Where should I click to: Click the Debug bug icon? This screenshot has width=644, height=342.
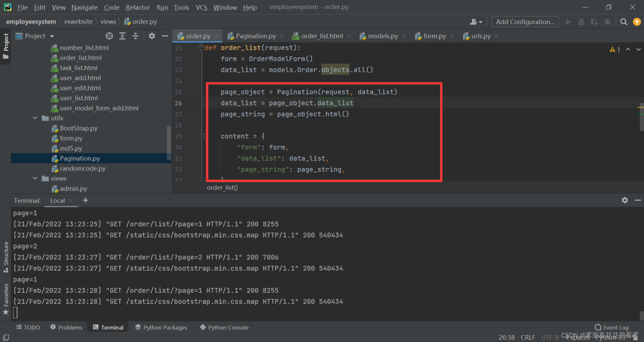[581, 22]
